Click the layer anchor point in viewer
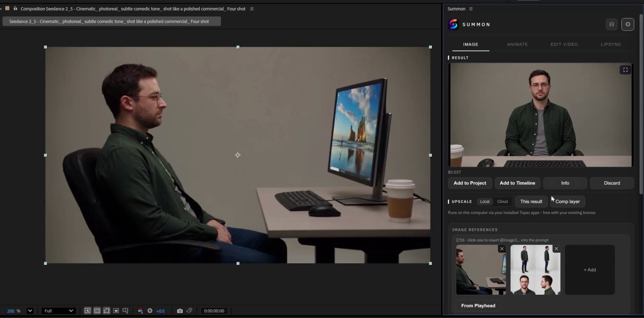 [x=238, y=155]
